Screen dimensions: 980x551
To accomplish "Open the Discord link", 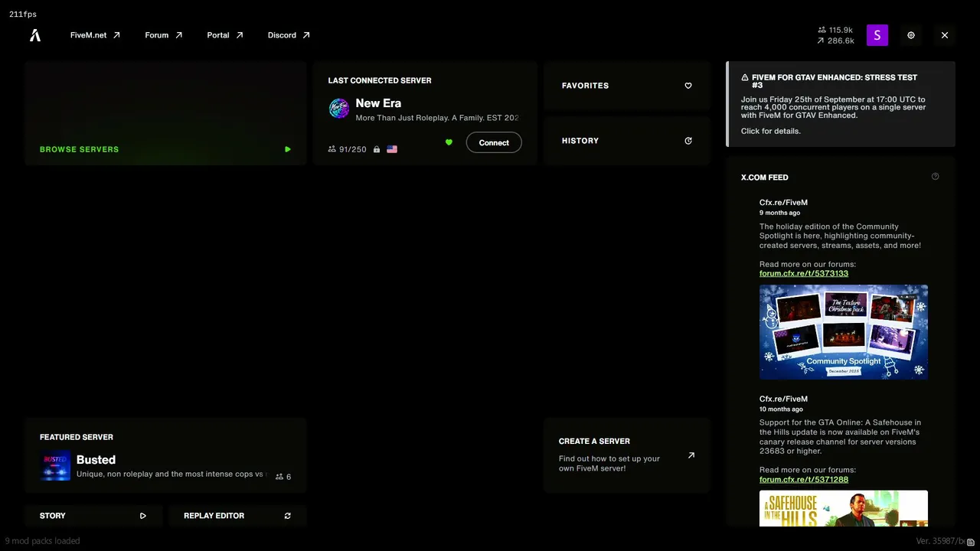I will 289,35.
